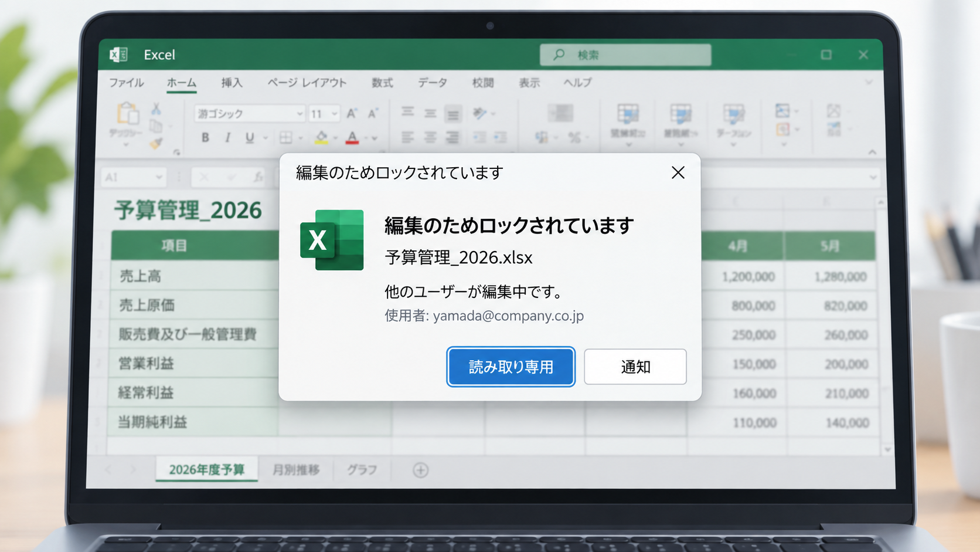Click the Orientation text angle icon
This screenshot has width=980, height=552.
tap(479, 113)
